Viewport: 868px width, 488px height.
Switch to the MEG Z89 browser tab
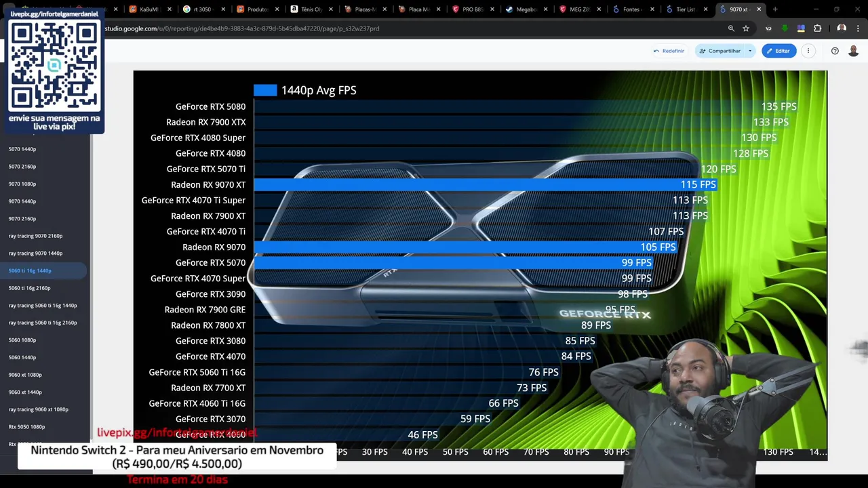tap(580, 9)
